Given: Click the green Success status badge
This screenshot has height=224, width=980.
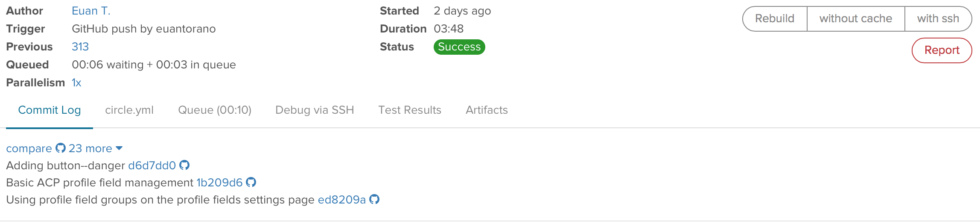Looking at the screenshot, I should 459,47.
